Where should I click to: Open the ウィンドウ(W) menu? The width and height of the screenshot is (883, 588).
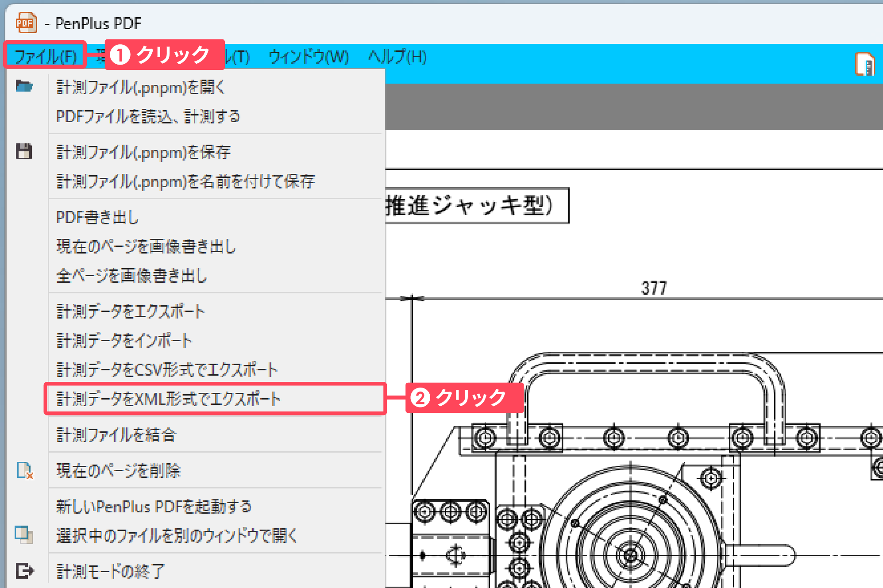tap(308, 57)
